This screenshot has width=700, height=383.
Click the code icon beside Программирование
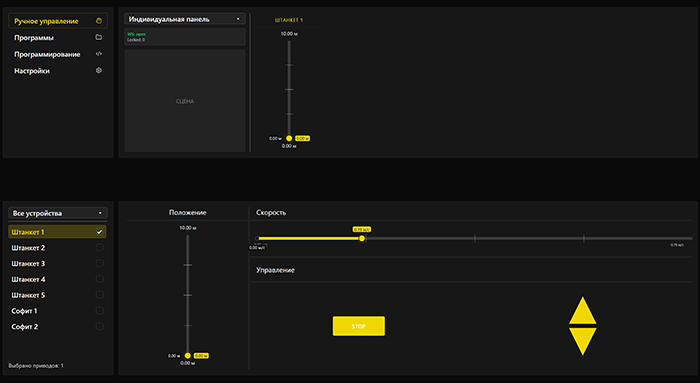click(99, 54)
